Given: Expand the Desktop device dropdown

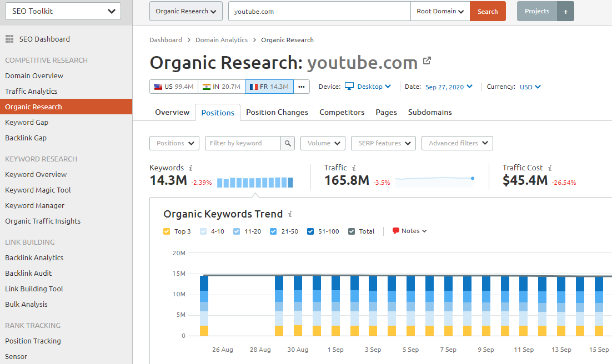Looking at the screenshot, I should pos(374,87).
